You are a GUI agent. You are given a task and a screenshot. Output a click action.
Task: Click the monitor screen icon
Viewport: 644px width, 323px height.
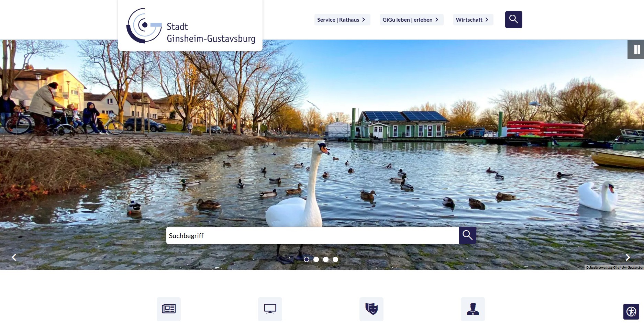click(x=270, y=309)
